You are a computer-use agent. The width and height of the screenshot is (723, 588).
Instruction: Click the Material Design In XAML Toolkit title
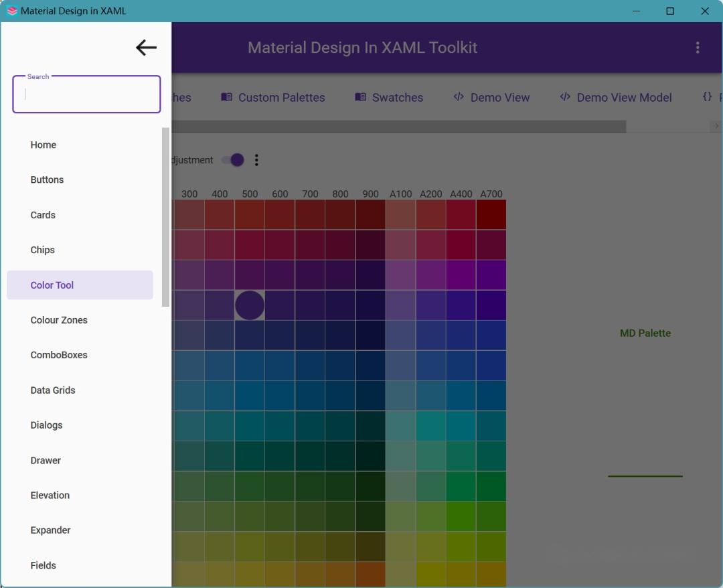[x=362, y=48]
